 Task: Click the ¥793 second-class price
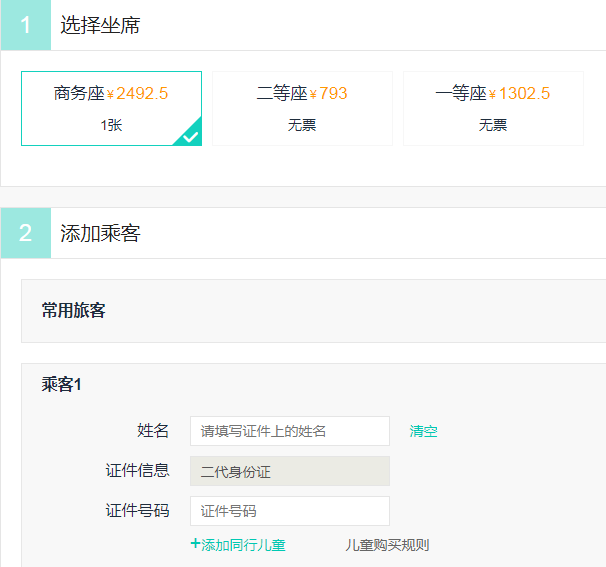pyautogui.click(x=328, y=94)
